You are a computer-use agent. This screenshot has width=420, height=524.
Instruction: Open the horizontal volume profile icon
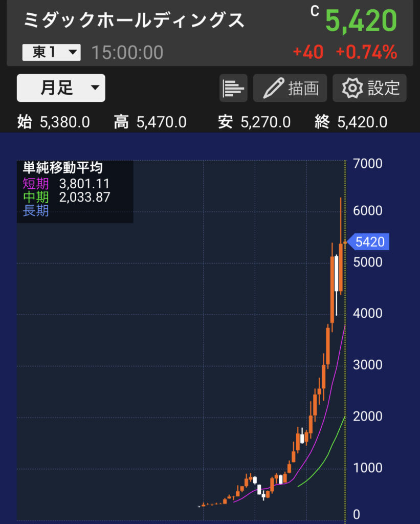[x=233, y=88]
